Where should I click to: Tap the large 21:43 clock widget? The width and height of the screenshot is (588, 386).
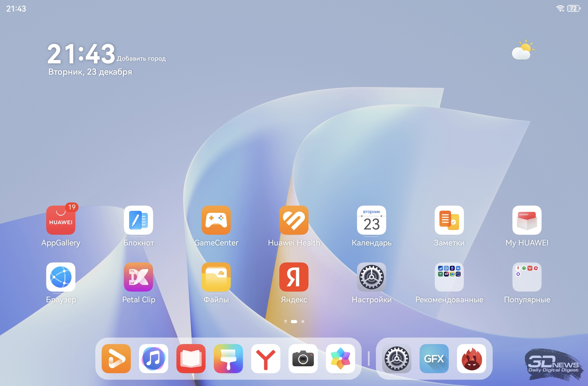[81, 53]
